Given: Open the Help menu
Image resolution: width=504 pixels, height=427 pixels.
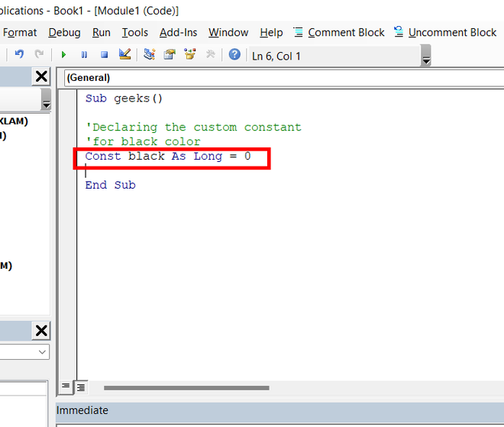Looking at the screenshot, I should (271, 33).
